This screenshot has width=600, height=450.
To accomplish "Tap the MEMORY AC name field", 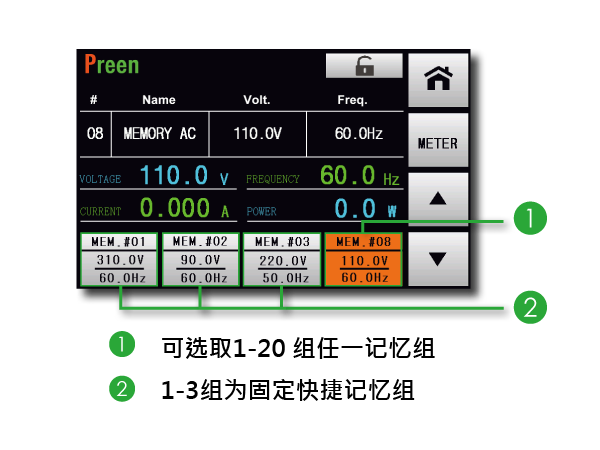I will (159, 133).
